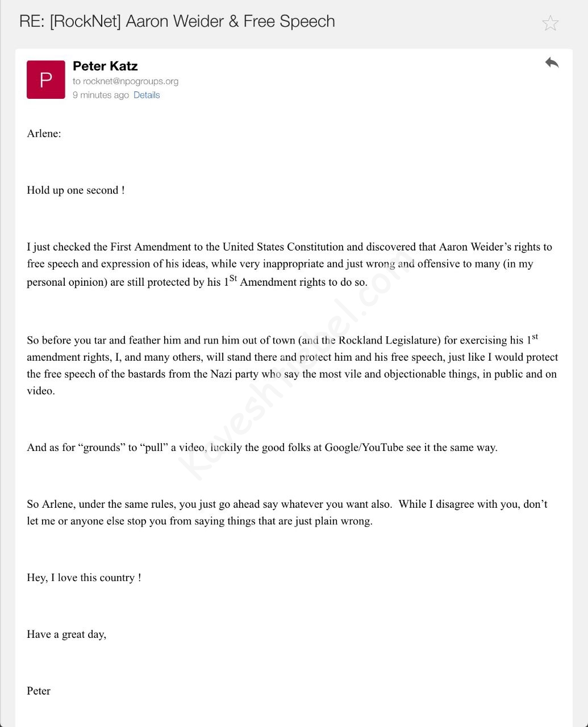Click the red P sender avatar
Screen dimensions: 588x727
click(46, 80)
